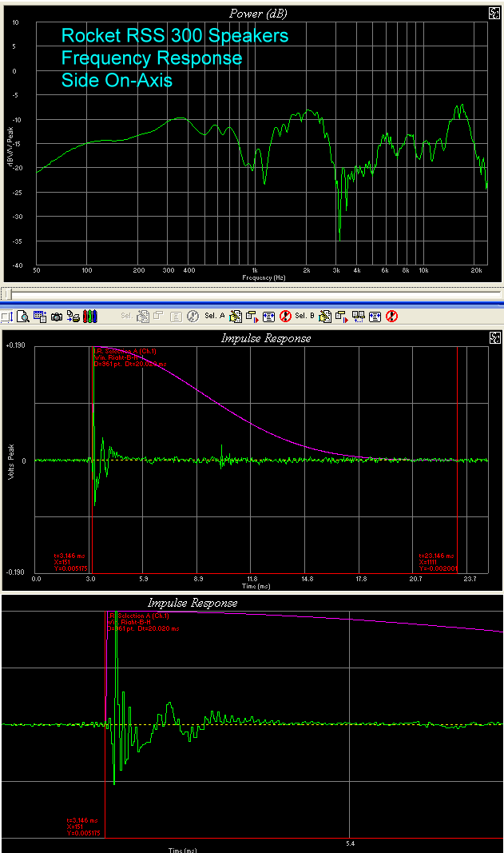Take a snapshot with the camera icon
Screen dimensions: 504x853
point(57,316)
